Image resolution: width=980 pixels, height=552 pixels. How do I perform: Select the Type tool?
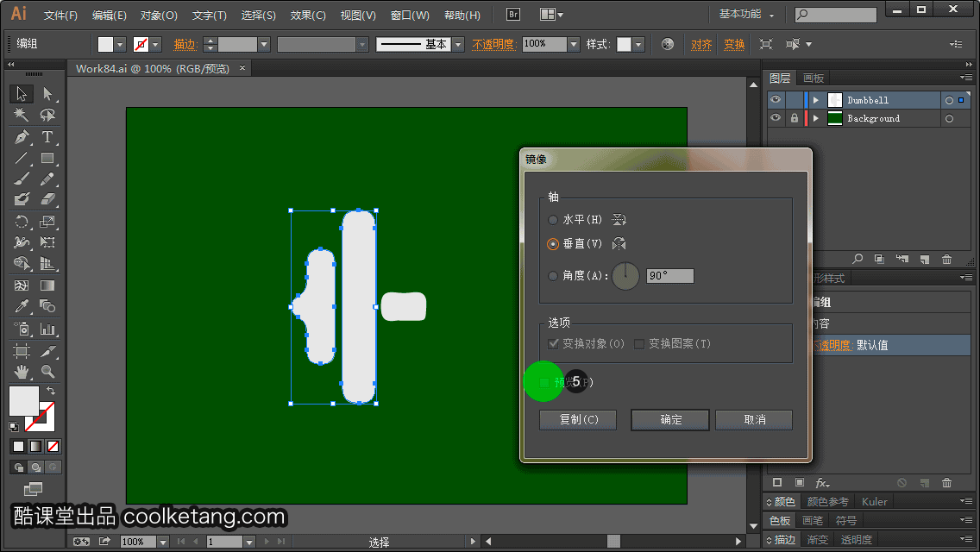coord(47,136)
